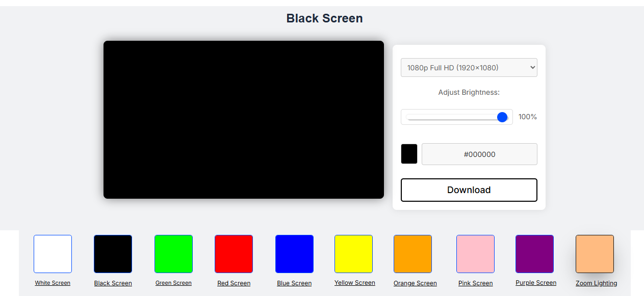Screen dimensions: 644x296
Task: Select the green screen thumbnail
Action: [x=173, y=253]
